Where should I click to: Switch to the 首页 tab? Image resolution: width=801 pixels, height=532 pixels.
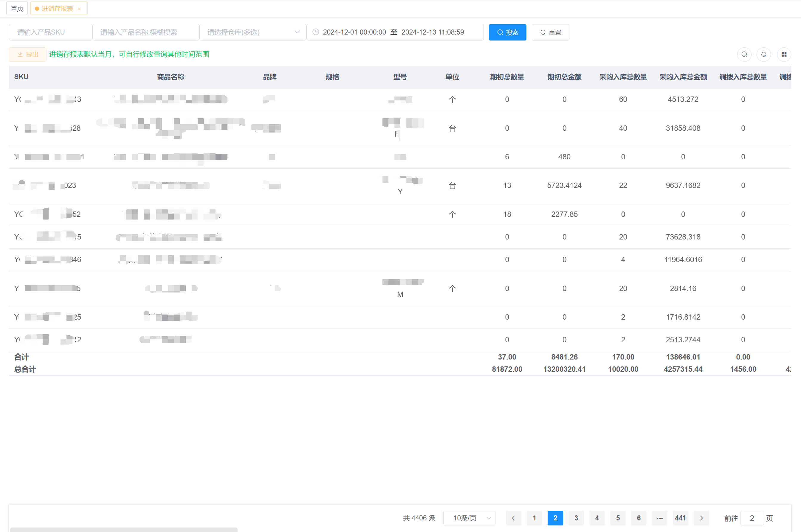click(17, 8)
